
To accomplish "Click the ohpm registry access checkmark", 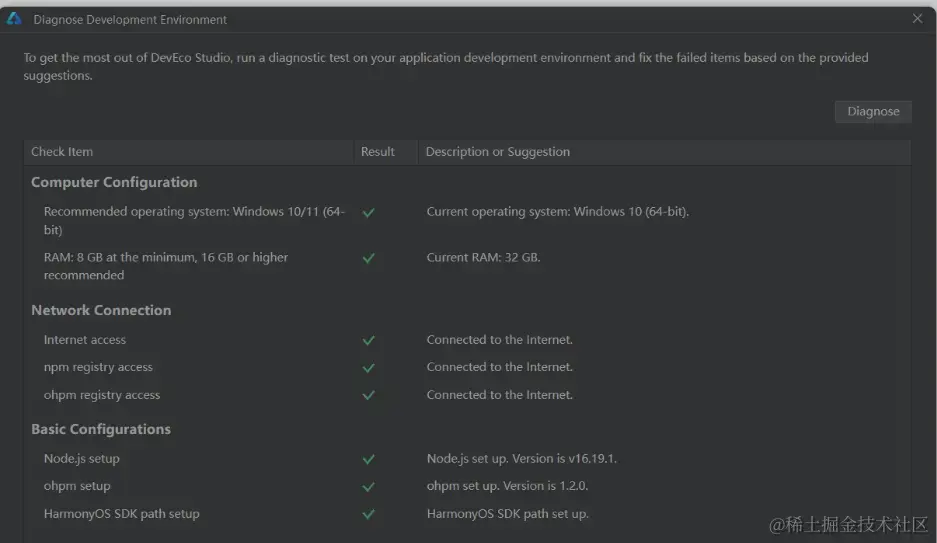I will [x=369, y=396].
